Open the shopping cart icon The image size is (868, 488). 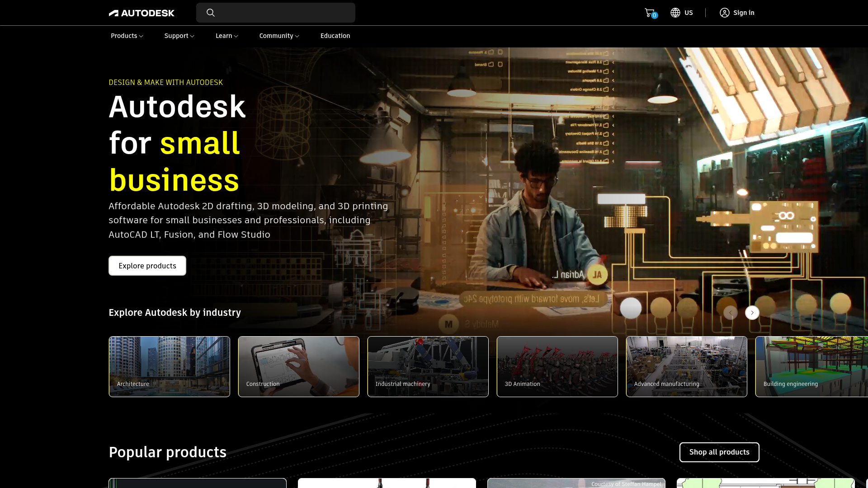[650, 13]
